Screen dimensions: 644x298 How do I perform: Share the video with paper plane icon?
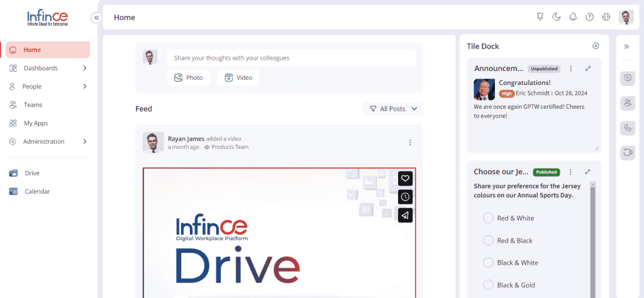point(406,216)
